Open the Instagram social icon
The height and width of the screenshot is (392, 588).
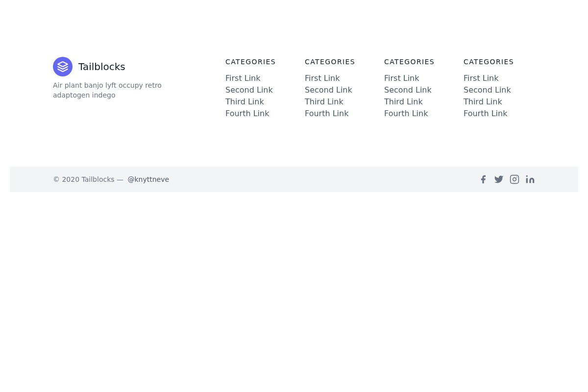(514, 179)
